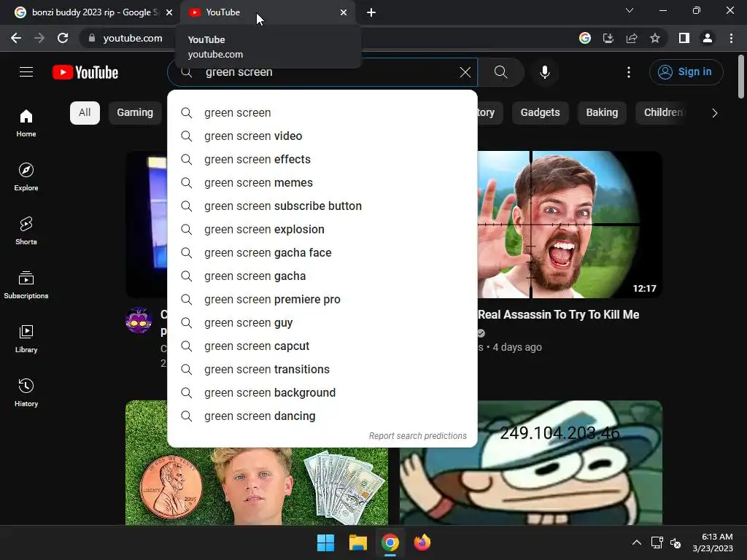The height and width of the screenshot is (560, 747).
Task: Open a new browser tab
Action: pyautogui.click(x=371, y=12)
